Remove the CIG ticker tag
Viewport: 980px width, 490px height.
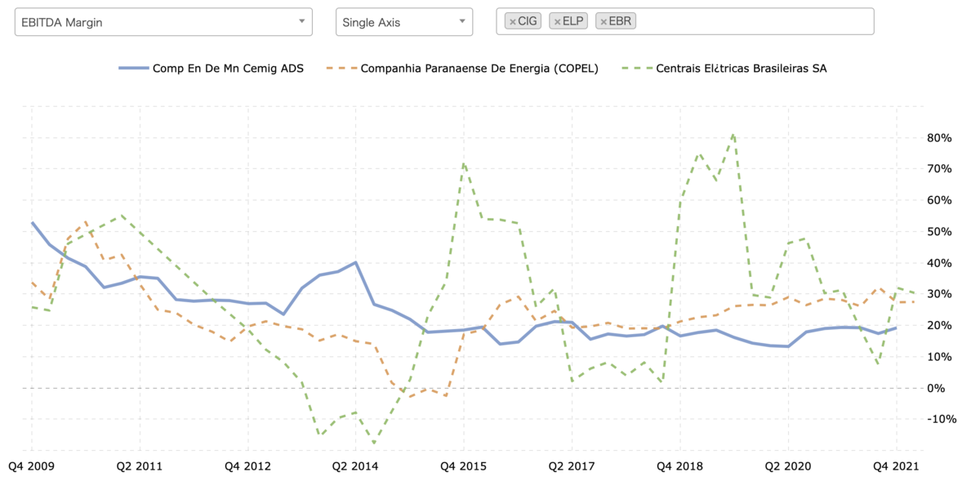[512, 22]
